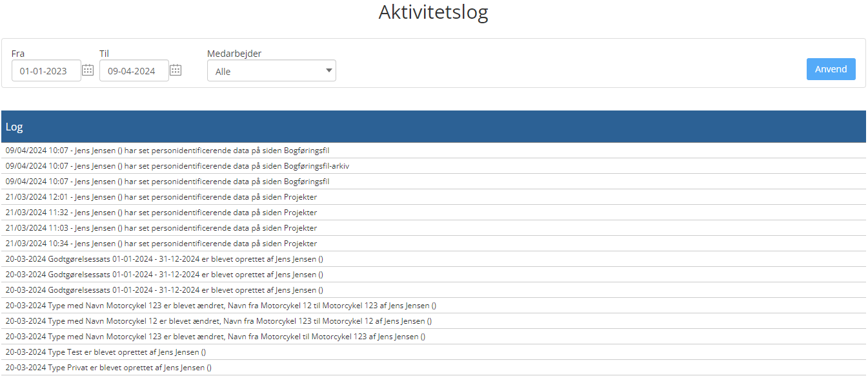Focus the Til date field 09-04-2024

(134, 70)
